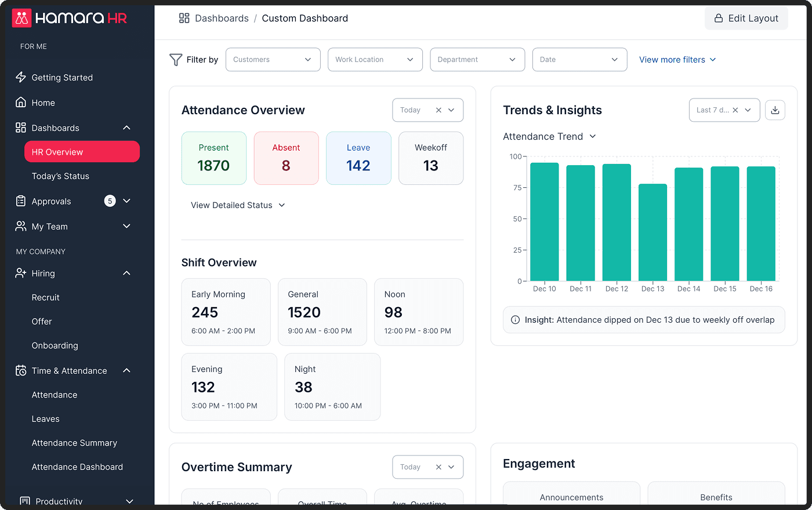812x510 pixels.
Task: Click the Early Morning shift card
Action: tap(226, 312)
